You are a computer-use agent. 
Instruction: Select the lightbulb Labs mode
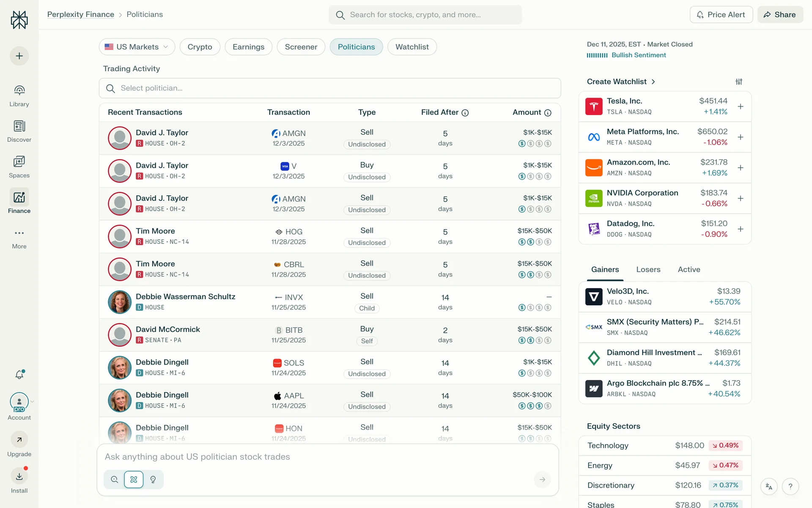click(153, 480)
